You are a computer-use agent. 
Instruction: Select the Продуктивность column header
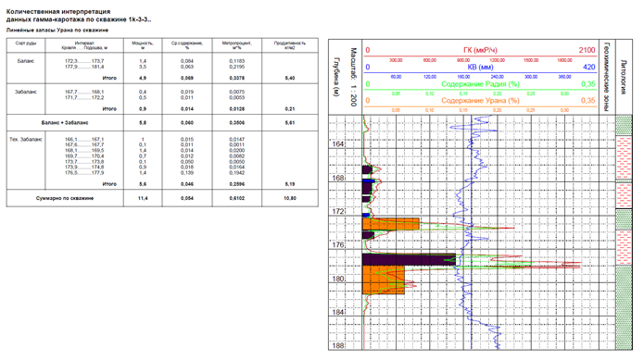click(x=290, y=45)
